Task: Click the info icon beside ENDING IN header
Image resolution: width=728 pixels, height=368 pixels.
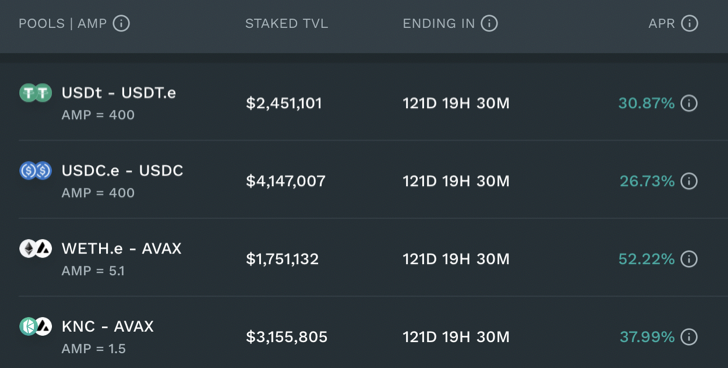Action: (x=489, y=23)
